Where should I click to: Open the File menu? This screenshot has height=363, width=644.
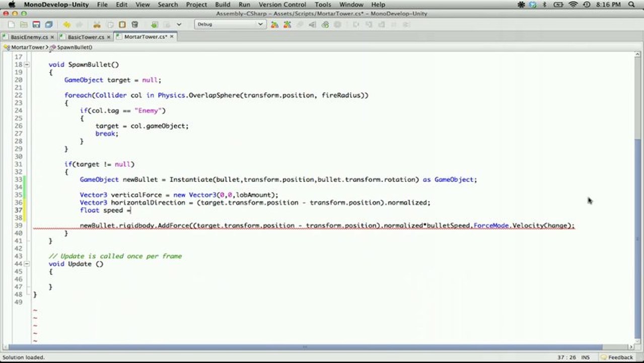point(102,5)
